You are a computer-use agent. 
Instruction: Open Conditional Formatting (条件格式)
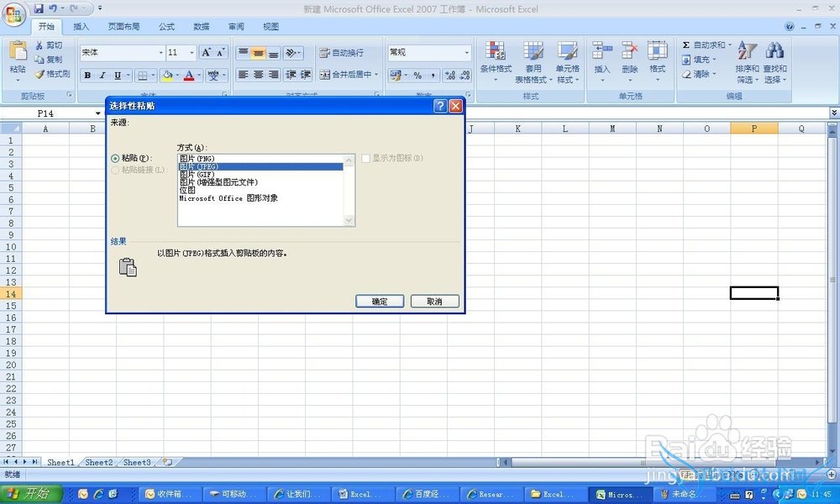tap(496, 61)
